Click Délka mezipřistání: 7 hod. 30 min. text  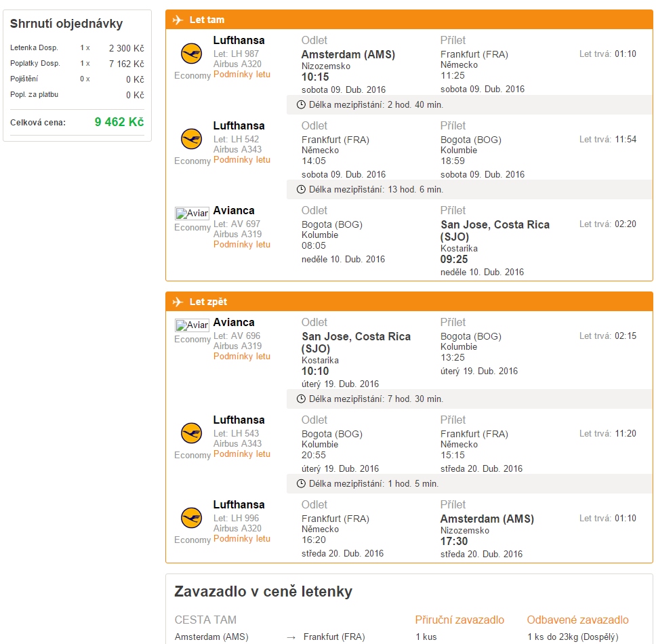376,399
